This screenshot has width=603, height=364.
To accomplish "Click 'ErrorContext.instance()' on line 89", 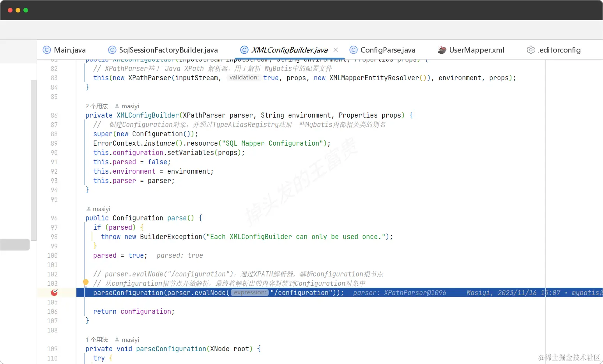I will coord(138,143).
